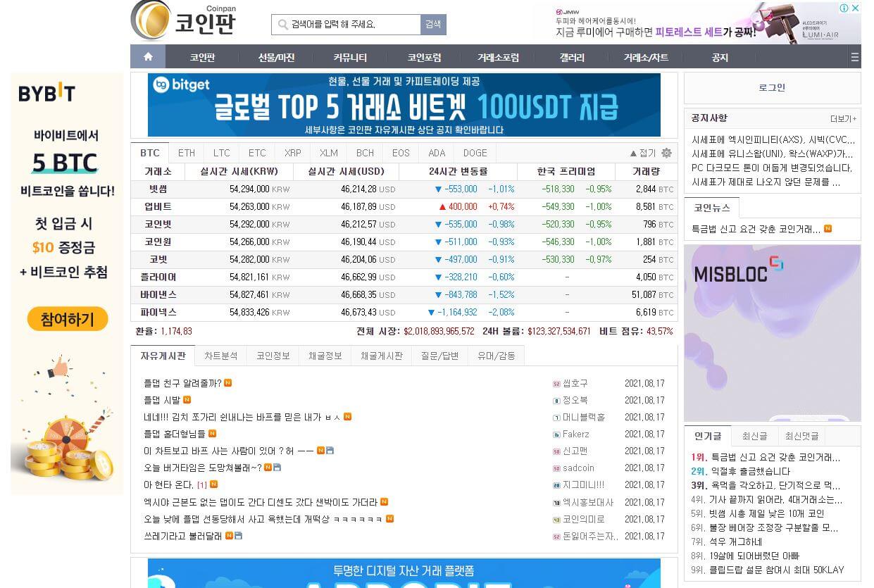Open post 아 현타 온다.
The image size is (874, 588).
coord(168,485)
